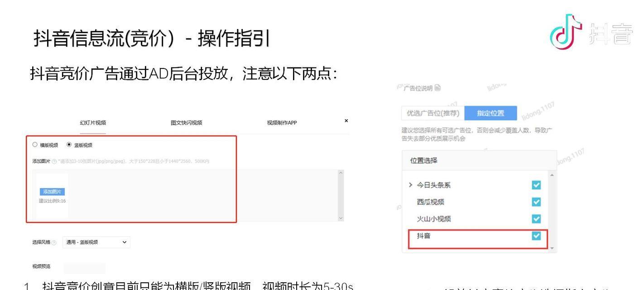
Task: Uncheck the 西瓜视频 checkbox
Action: 536,202
